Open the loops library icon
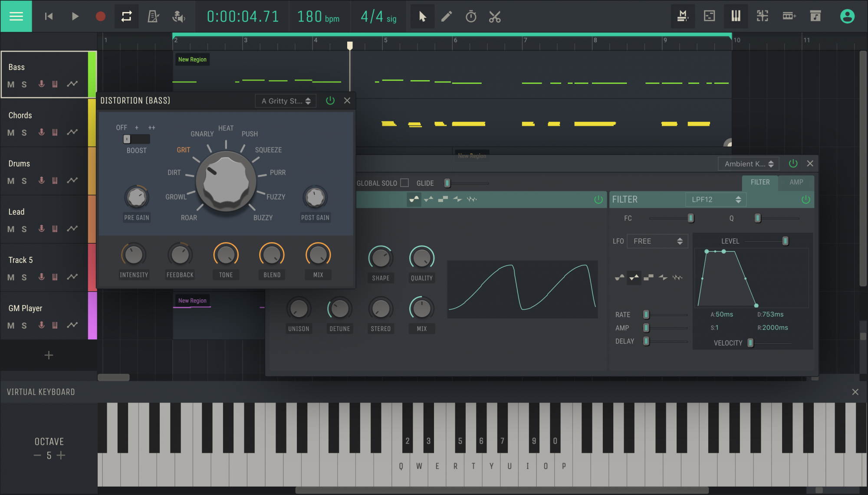The height and width of the screenshot is (495, 868). pyautogui.click(x=789, y=16)
